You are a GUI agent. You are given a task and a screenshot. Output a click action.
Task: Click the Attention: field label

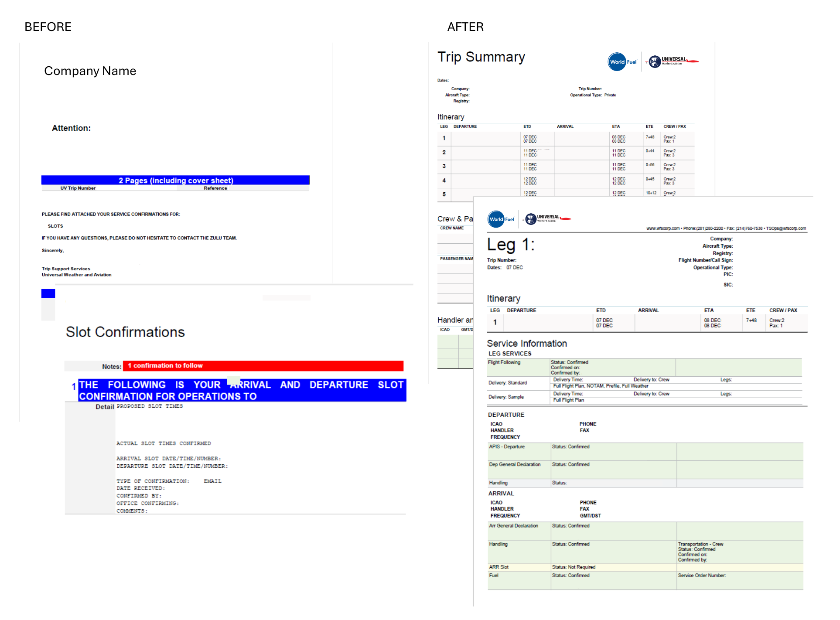pyautogui.click(x=72, y=128)
